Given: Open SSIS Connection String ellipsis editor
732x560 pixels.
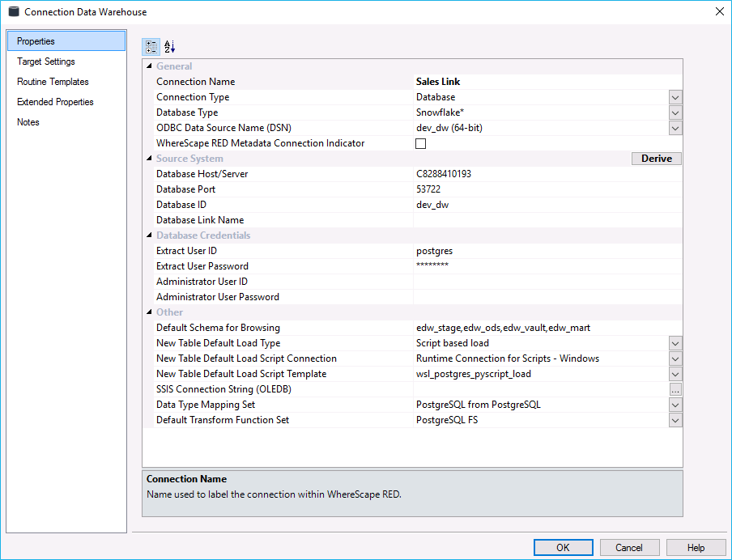Looking at the screenshot, I should (x=675, y=390).
